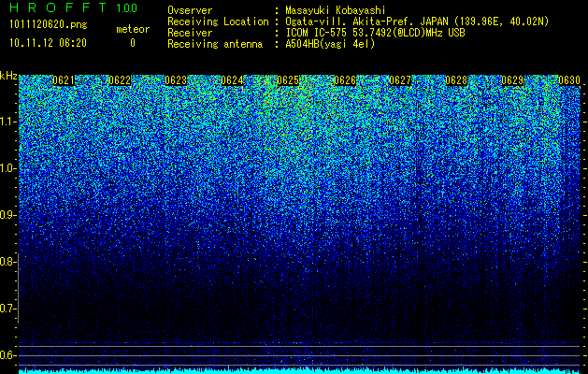Click the 0629 time marker
The width and height of the screenshot is (588, 374).
click(512, 79)
